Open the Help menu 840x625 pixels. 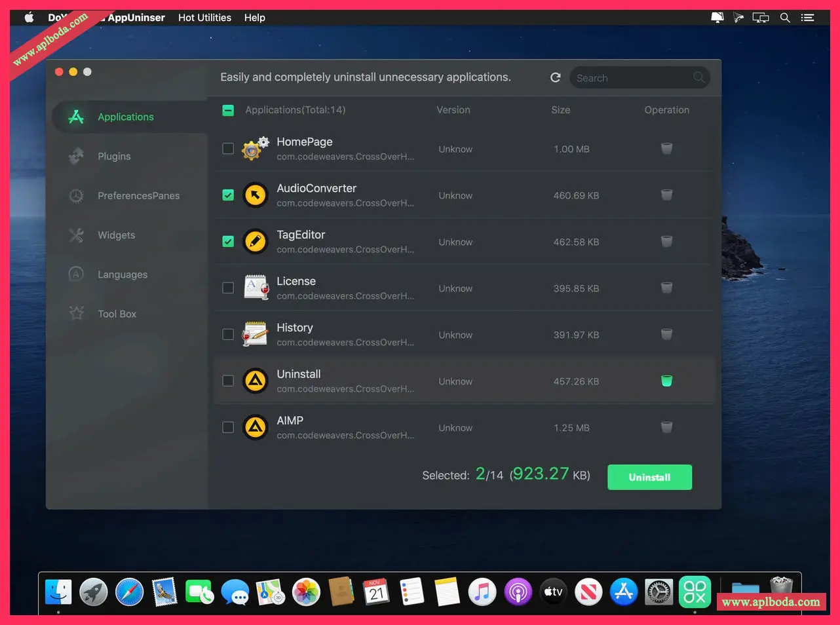tap(254, 18)
